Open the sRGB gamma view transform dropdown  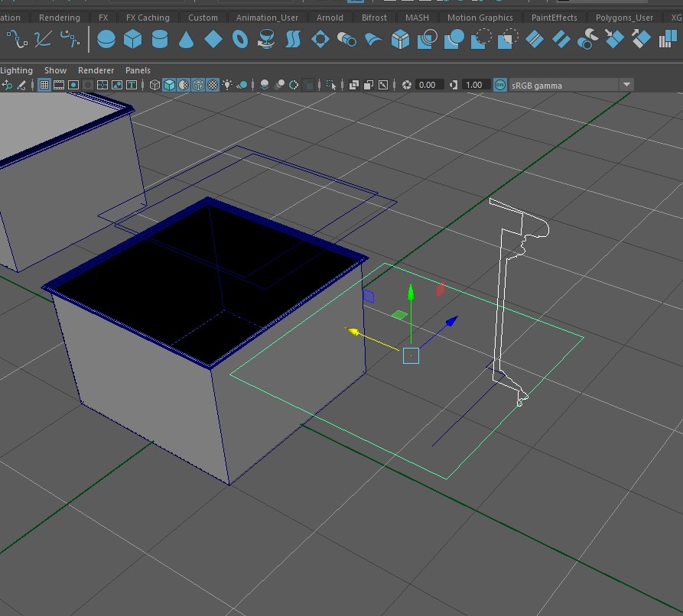(x=571, y=85)
